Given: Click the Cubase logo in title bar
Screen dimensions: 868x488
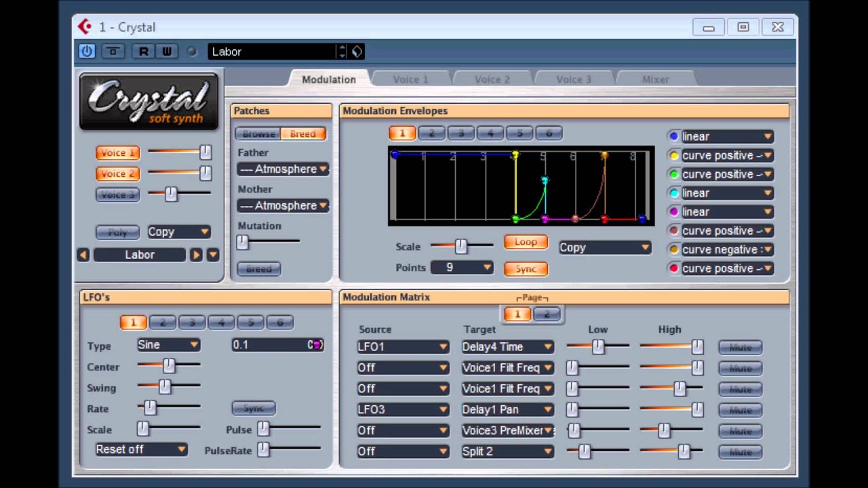Looking at the screenshot, I should pos(85,26).
